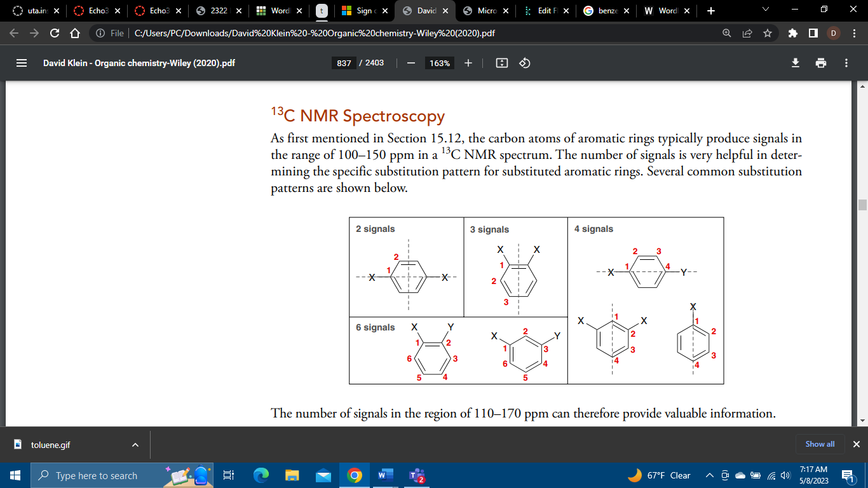Viewport: 868px width, 488px height.
Task: Open a new Chrome tab
Action: (x=710, y=11)
